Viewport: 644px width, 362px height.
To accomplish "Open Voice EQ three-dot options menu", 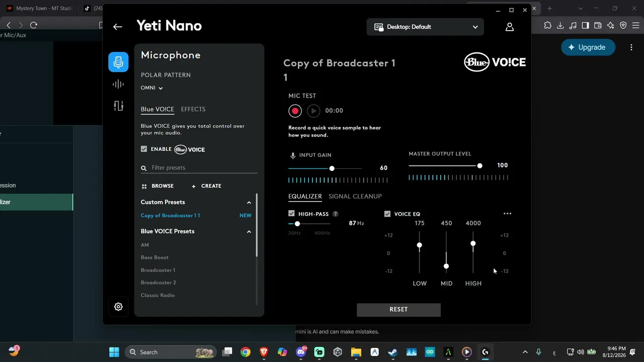I will pos(507,214).
